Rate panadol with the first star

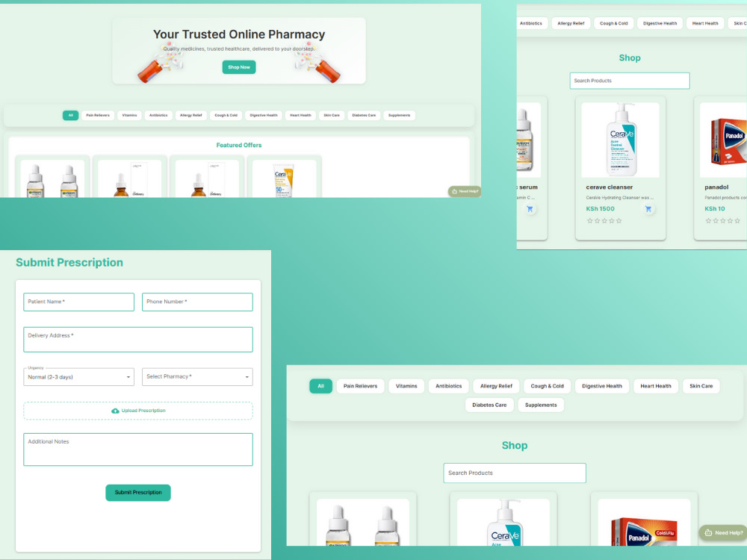point(708,221)
